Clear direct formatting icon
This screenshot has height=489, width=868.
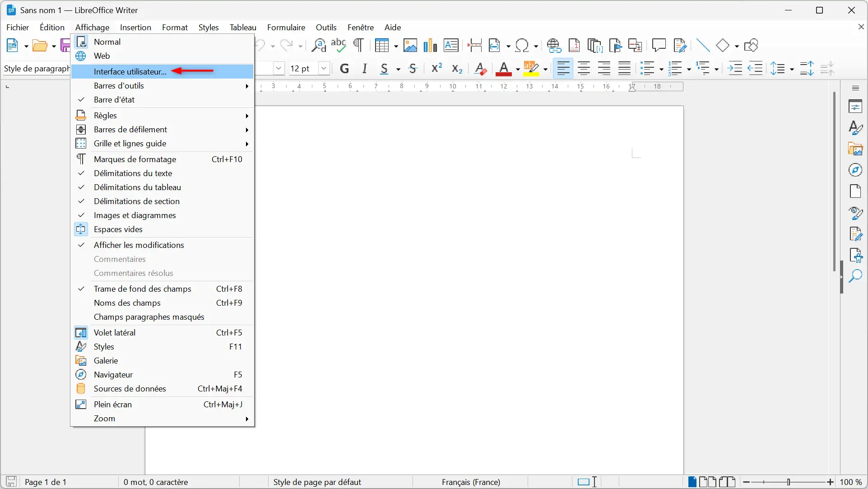coord(481,69)
